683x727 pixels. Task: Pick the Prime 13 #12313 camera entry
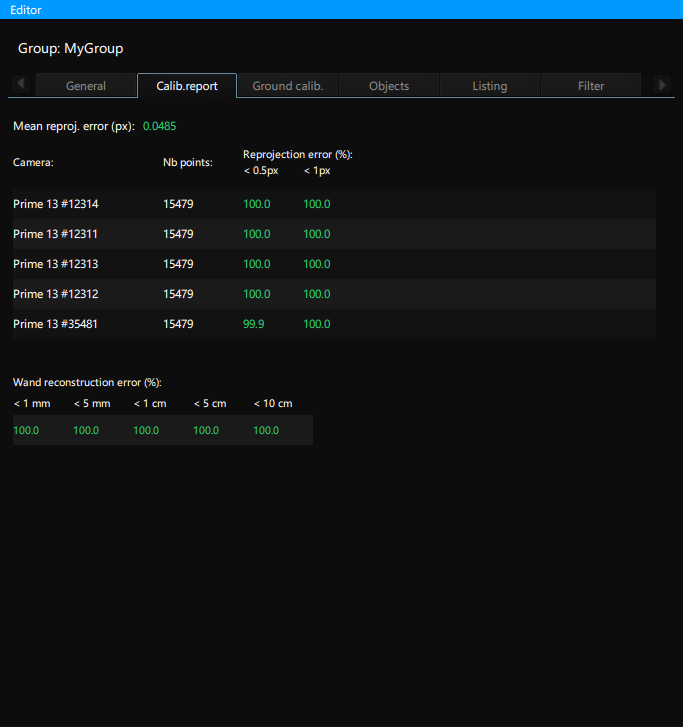pyautogui.click(x=56, y=264)
